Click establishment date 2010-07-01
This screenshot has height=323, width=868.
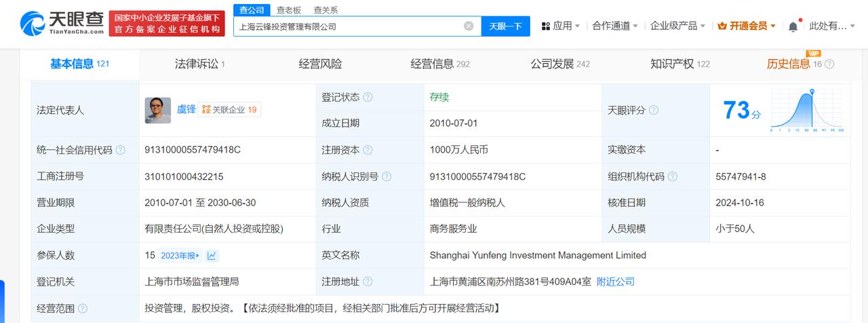[x=454, y=123]
